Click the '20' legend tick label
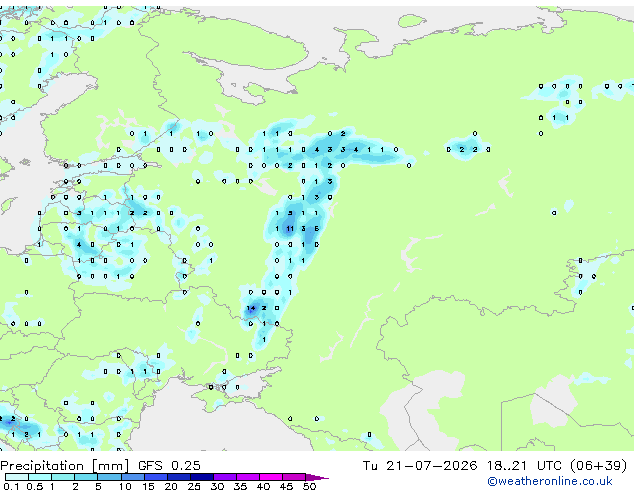 (x=171, y=486)
